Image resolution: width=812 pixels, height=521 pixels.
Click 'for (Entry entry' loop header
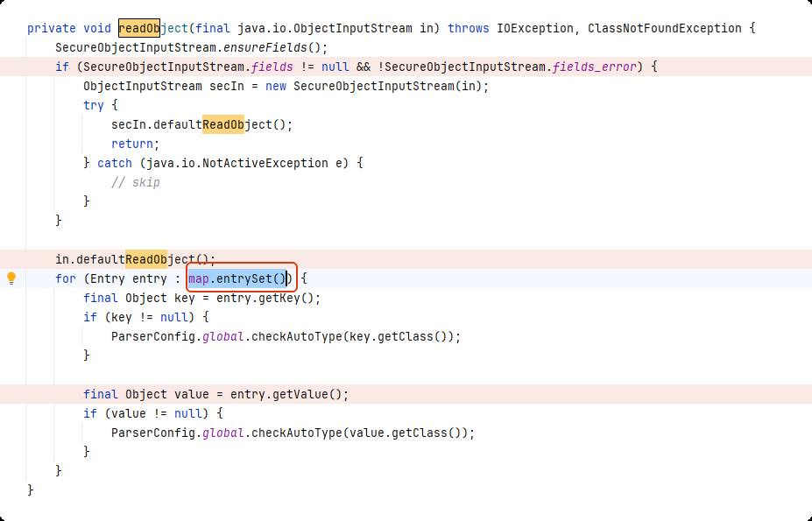click(111, 278)
